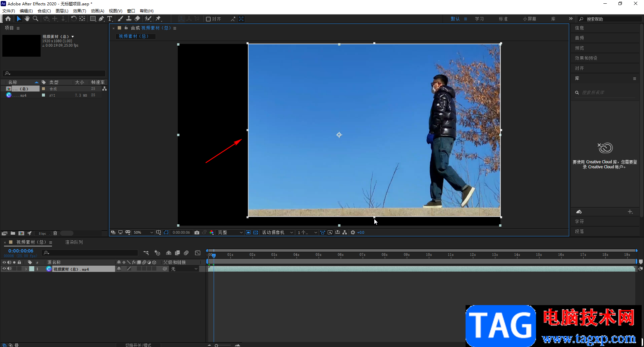Select the Pen tool
644x347 pixels.
click(101, 19)
